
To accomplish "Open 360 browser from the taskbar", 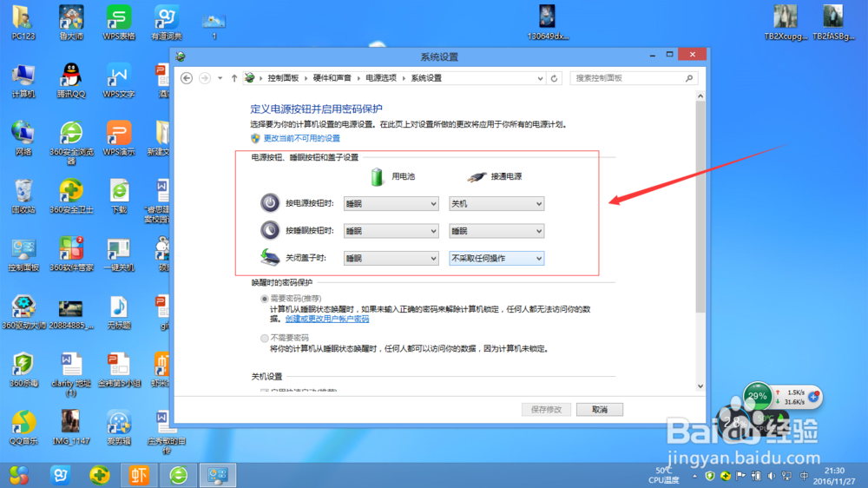I will 178,475.
